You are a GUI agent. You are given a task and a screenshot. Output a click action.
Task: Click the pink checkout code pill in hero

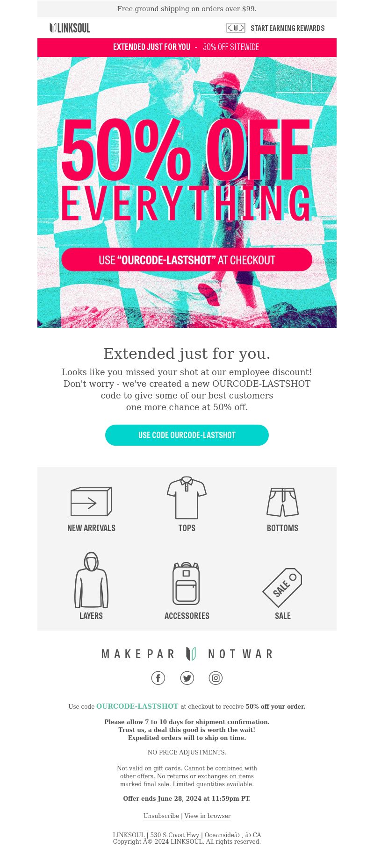tap(187, 260)
